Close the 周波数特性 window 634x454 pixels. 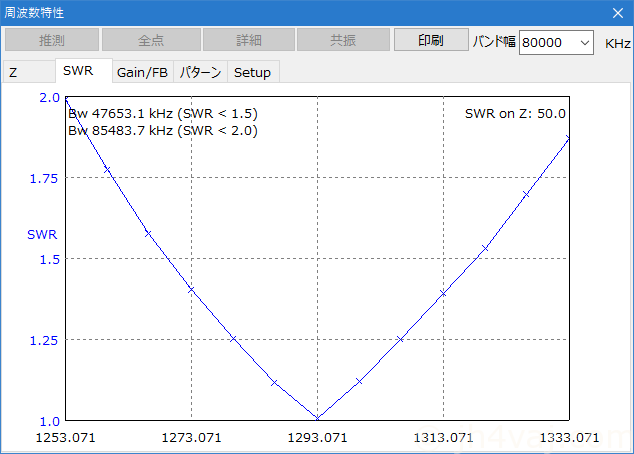click(617, 13)
